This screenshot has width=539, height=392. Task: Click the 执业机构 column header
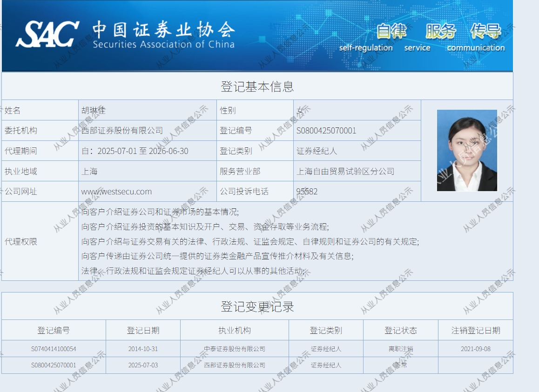[x=234, y=331]
